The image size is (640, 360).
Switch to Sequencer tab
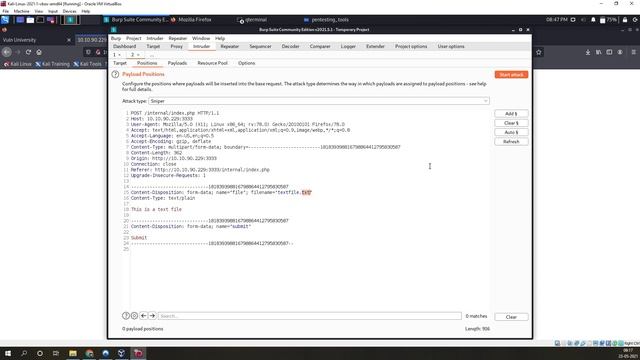click(x=260, y=47)
